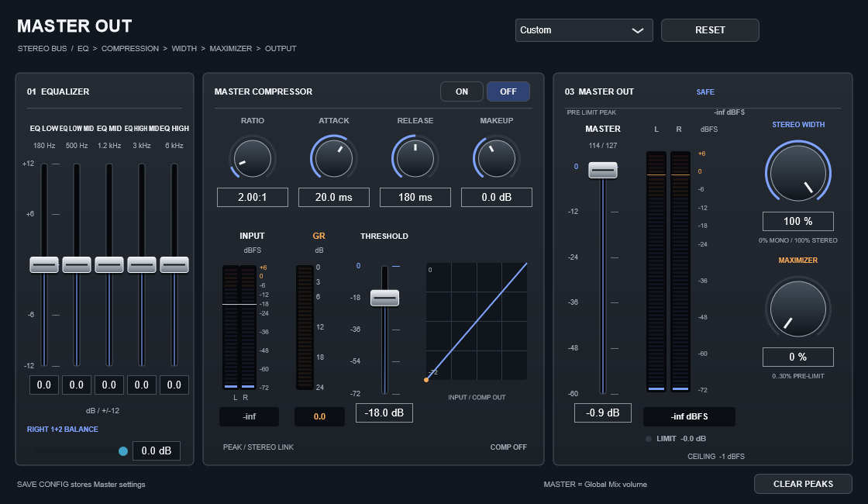Image resolution: width=868 pixels, height=504 pixels.
Task: Turn the master compressor ON
Action: [462, 91]
